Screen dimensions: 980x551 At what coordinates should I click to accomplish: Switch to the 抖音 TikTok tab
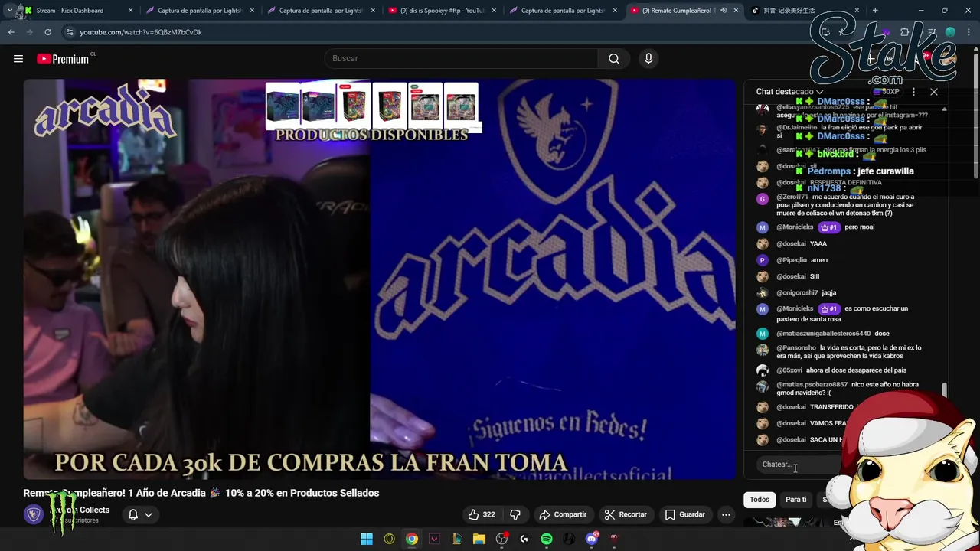click(802, 11)
